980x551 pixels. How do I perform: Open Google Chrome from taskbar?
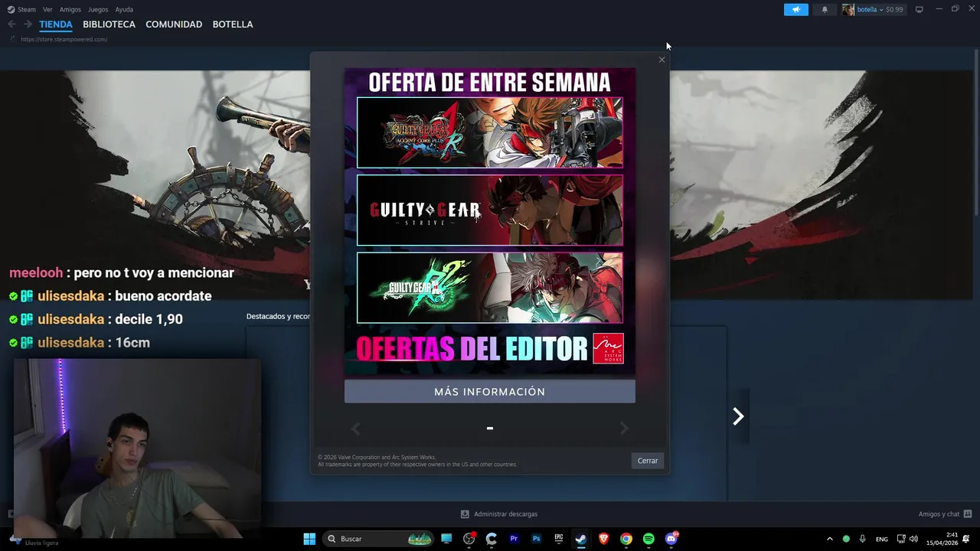pyautogui.click(x=626, y=539)
